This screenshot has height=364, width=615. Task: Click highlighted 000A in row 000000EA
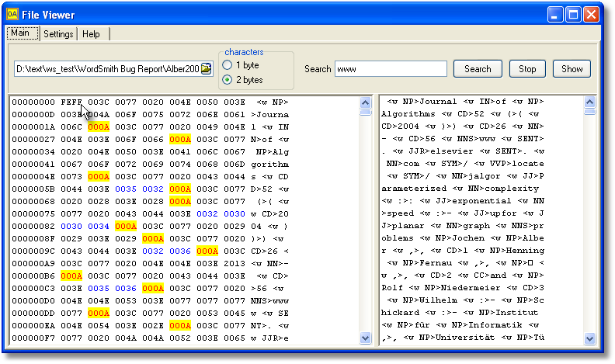(180, 326)
